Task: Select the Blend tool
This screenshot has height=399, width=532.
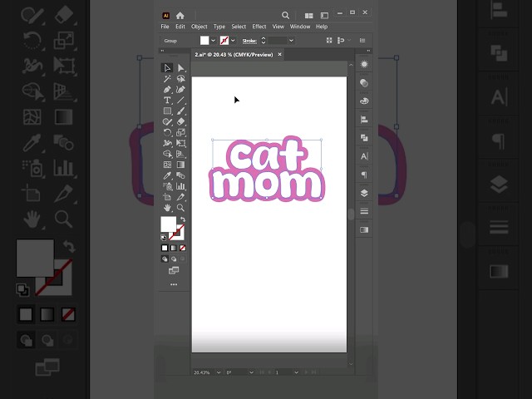Action: coord(180,175)
